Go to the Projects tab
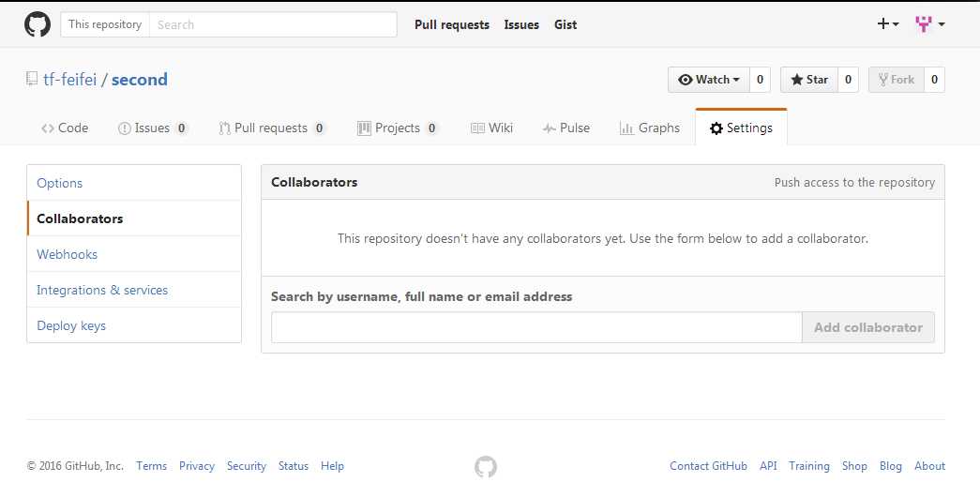Screen dimensions: 980x497 click(x=397, y=128)
